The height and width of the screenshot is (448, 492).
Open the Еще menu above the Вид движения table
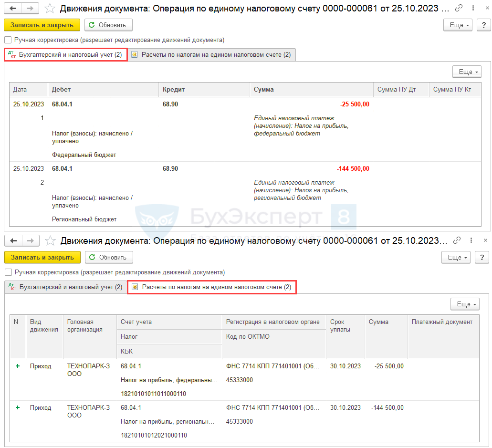pos(465,304)
